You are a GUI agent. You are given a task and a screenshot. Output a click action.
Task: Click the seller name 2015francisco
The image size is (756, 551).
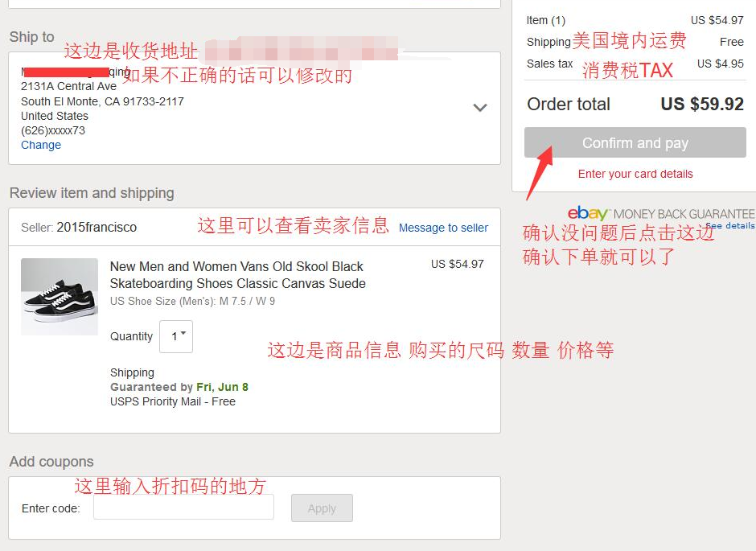tap(97, 227)
